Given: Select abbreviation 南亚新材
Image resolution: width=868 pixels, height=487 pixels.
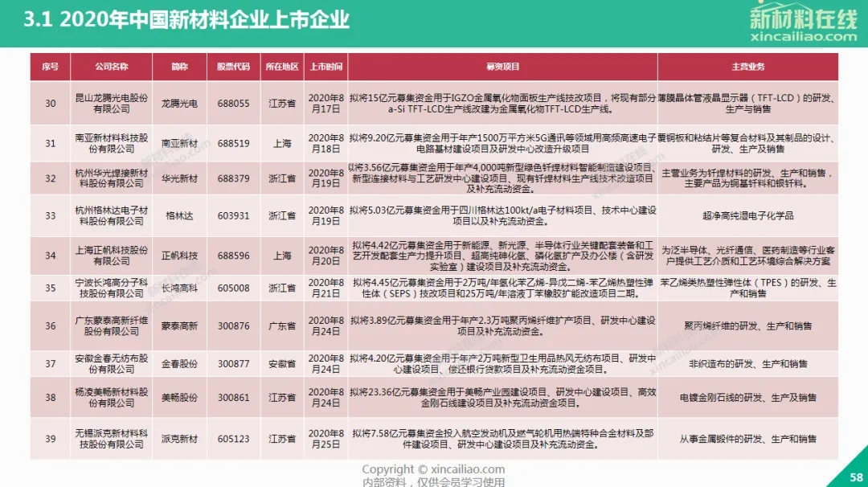Looking at the screenshot, I should [x=179, y=143].
